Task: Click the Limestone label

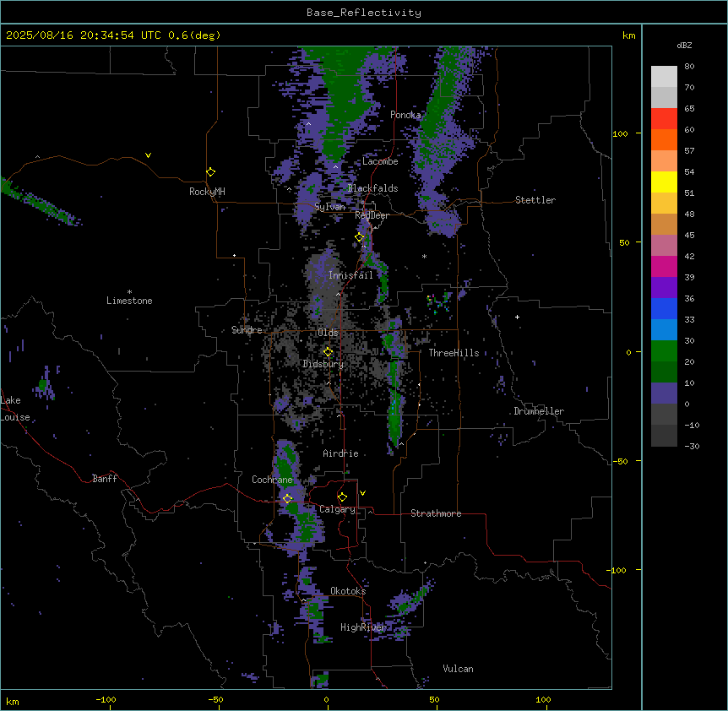Action: [129, 301]
